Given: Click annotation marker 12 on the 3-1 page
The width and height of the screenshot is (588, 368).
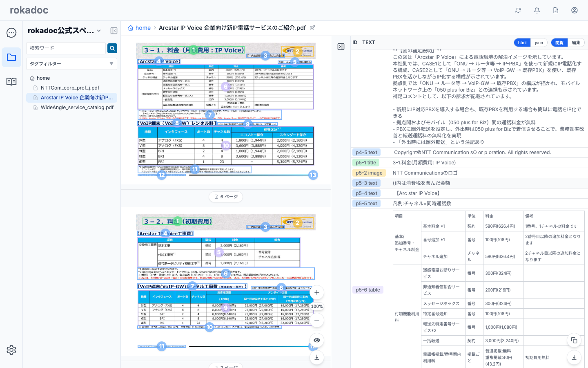Looking at the screenshot, I should click(x=162, y=175).
